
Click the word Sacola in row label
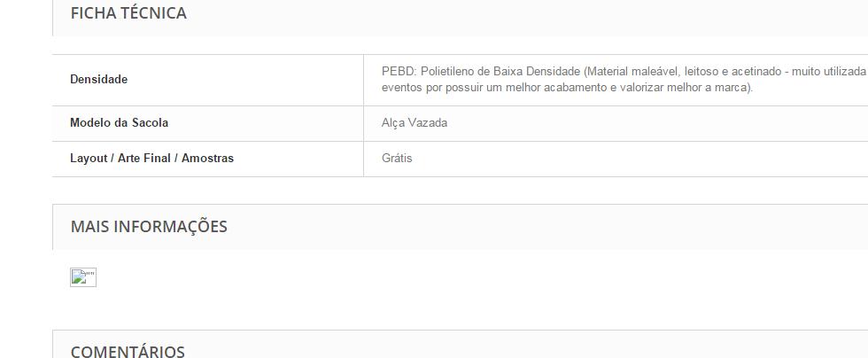coord(150,122)
